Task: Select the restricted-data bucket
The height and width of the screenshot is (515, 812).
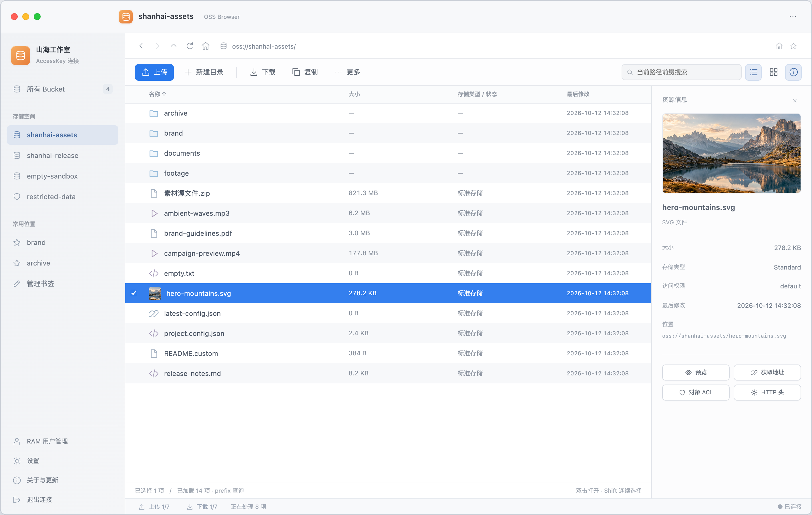Action: click(x=62, y=197)
